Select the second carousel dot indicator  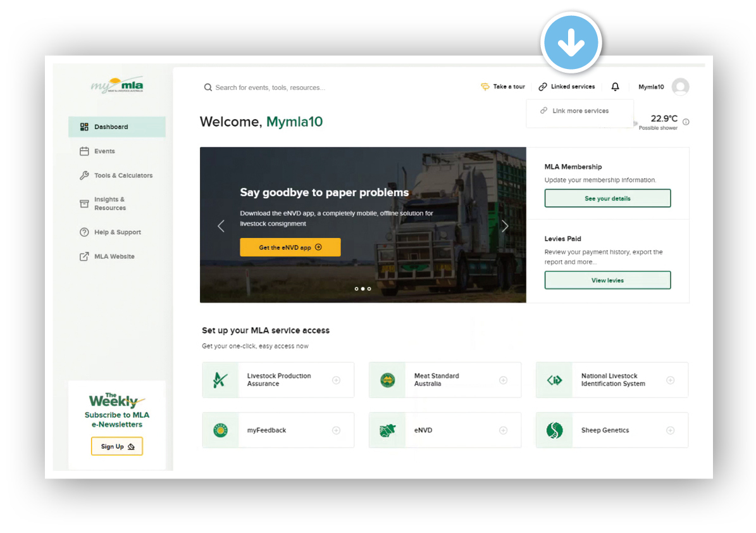coord(363,289)
